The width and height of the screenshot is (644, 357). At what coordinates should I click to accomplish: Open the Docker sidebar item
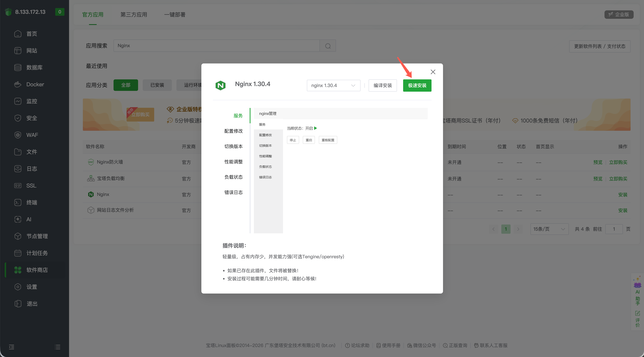point(35,84)
